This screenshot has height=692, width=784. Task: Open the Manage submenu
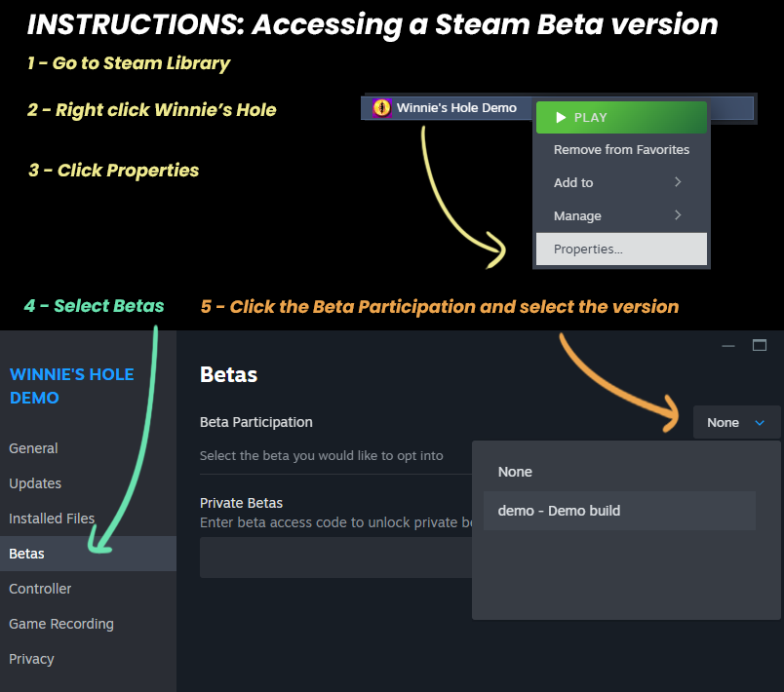621,215
